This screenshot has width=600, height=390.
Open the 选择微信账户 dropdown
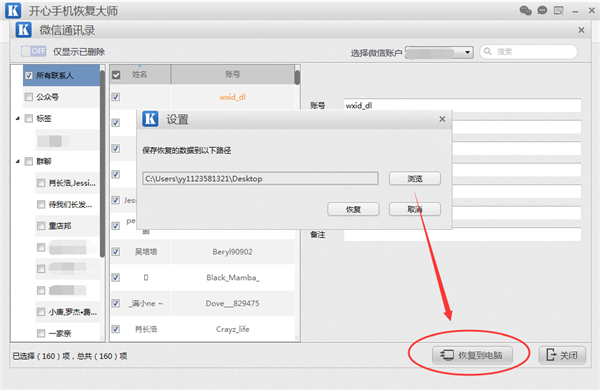439,52
